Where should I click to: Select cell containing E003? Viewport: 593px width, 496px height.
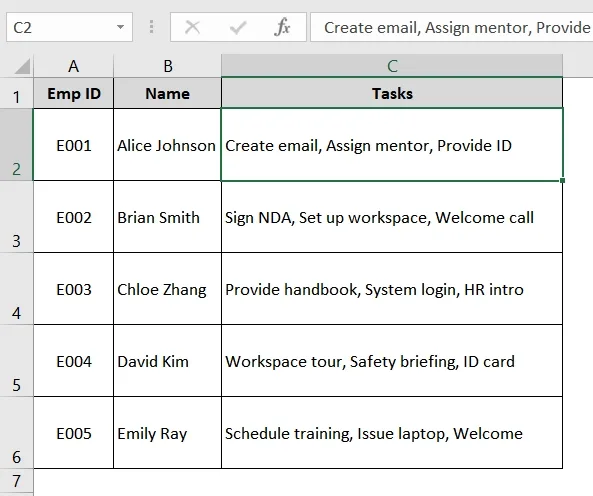click(x=74, y=289)
